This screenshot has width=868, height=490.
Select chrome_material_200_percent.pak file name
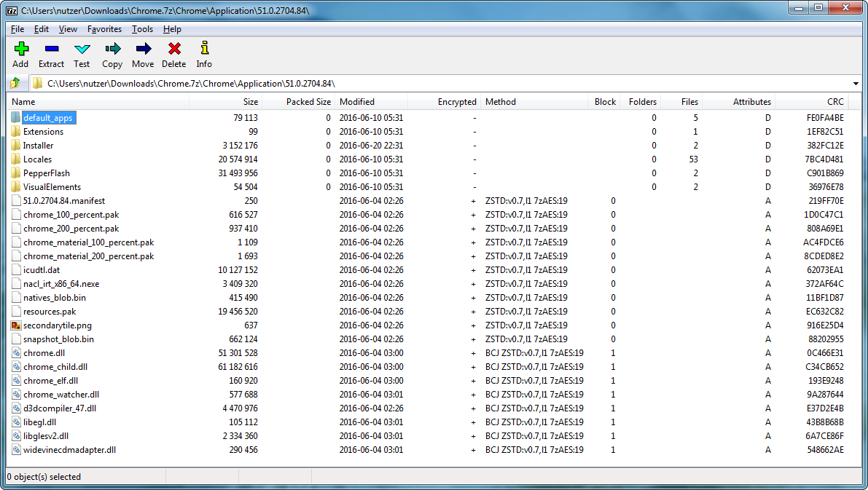click(89, 256)
